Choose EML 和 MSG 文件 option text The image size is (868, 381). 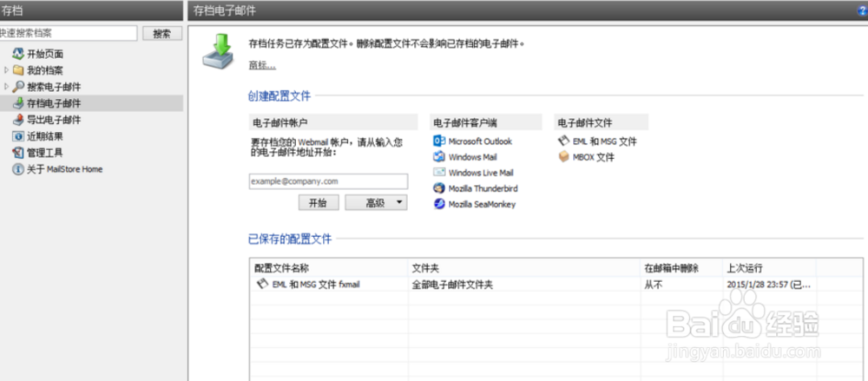605,141
